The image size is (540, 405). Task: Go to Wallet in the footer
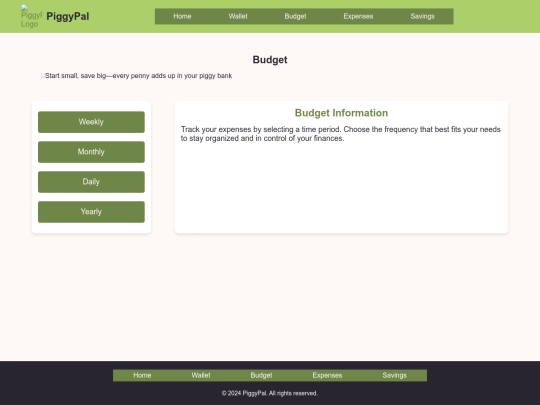pos(201,375)
